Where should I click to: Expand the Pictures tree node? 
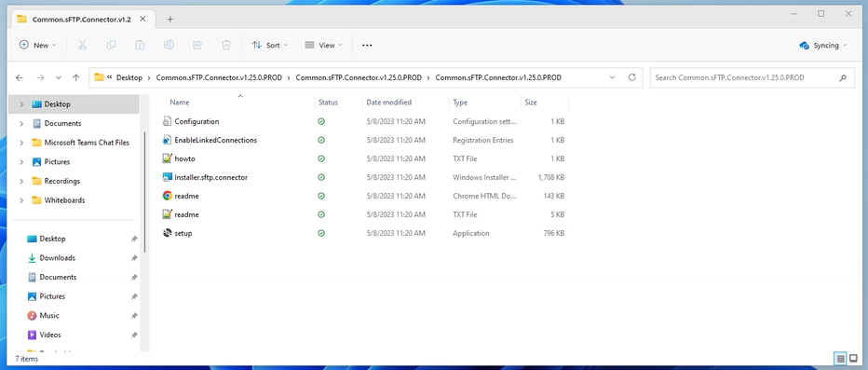pos(21,162)
